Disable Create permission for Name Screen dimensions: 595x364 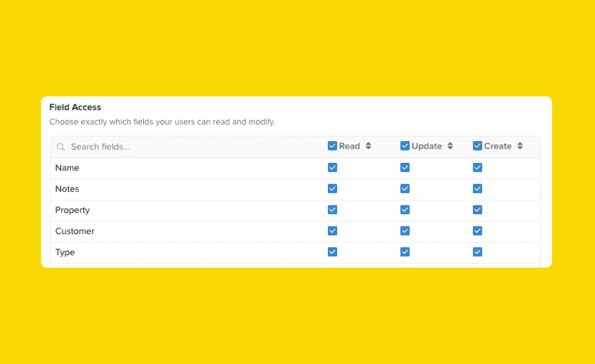point(477,167)
